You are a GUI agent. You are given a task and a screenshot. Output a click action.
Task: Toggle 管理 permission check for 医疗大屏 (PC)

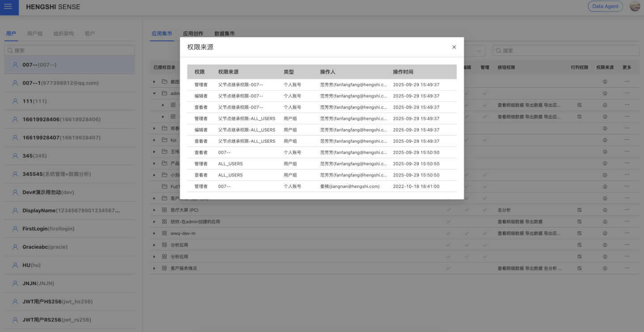pyautogui.click(x=485, y=210)
